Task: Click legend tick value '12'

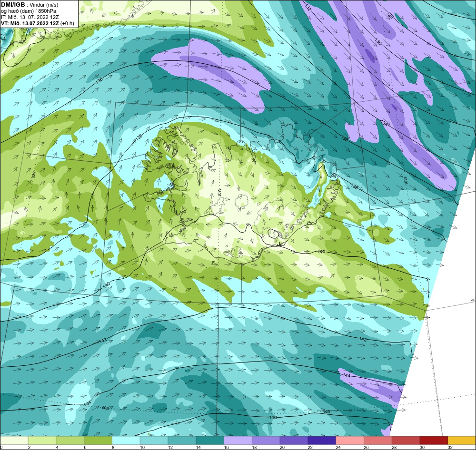Action: coord(170,447)
